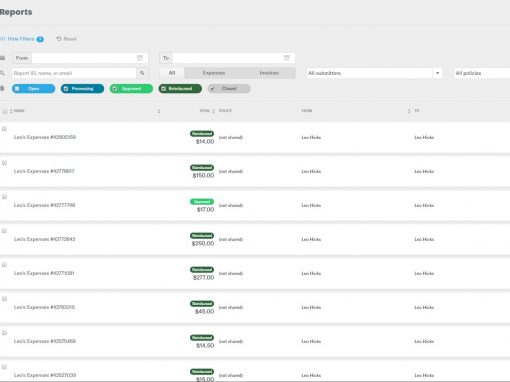The width and height of the screenshot is (510, 382).
Task: Open the Leo's Expenses report totaling $14.50
Action: [45, 341]
